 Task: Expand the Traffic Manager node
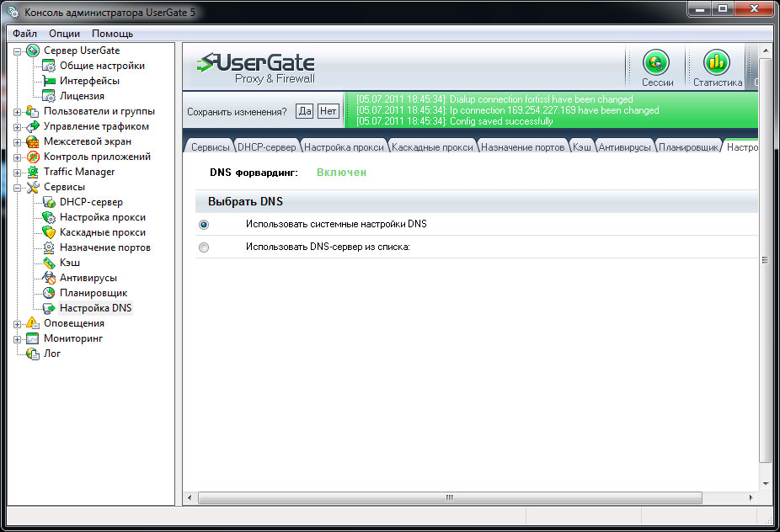(17, 173)
